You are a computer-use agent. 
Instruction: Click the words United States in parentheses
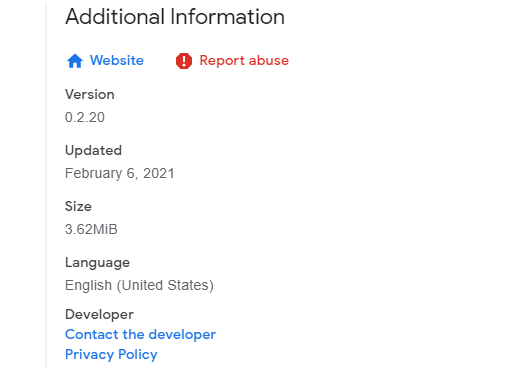point(165,285)
